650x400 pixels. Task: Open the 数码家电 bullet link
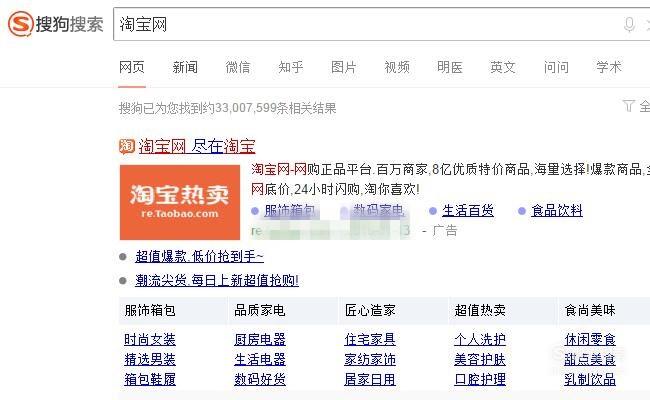(x=378, y=211)
